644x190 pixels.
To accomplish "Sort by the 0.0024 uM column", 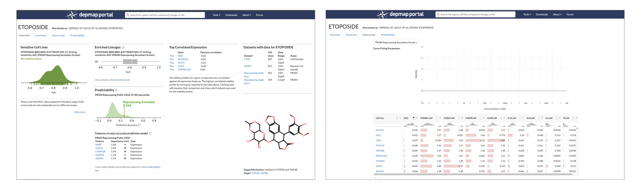I will 459,118.
